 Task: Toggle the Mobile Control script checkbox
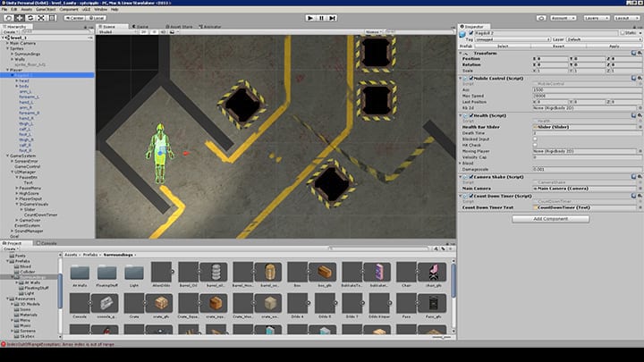[472, 79]
